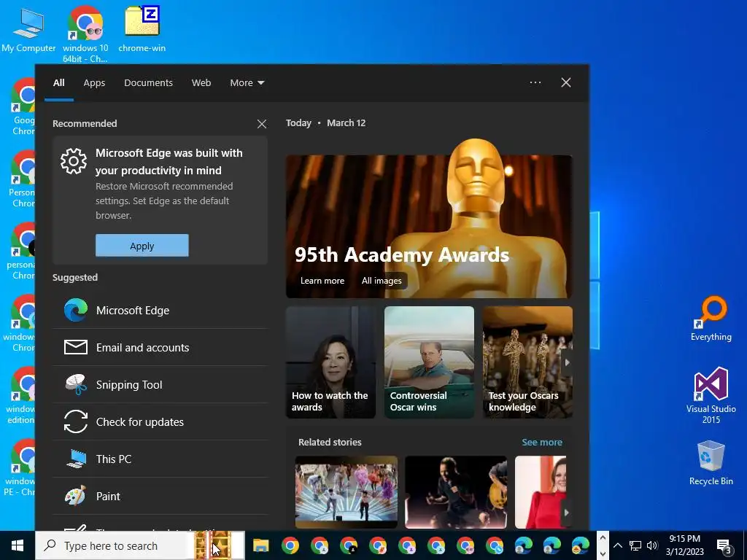Click the Today March 12 heading
Viewport: 747px width, 560px height.
(x=326, y=122)
